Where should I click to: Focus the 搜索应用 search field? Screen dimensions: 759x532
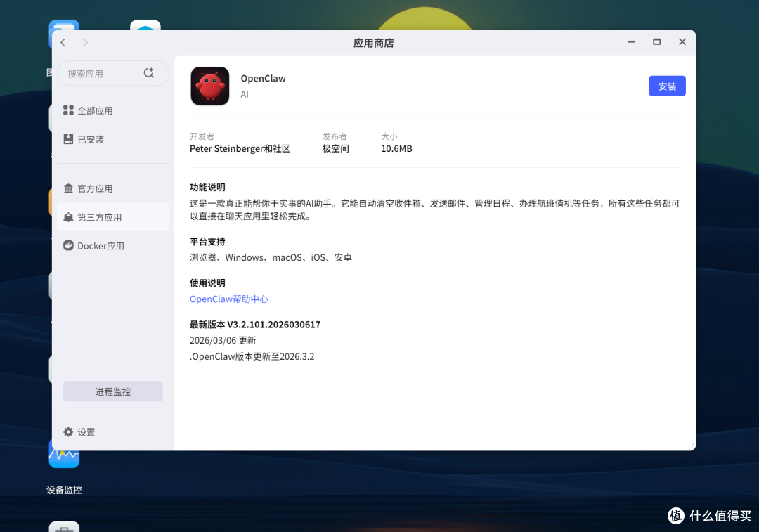pos(112,73)
